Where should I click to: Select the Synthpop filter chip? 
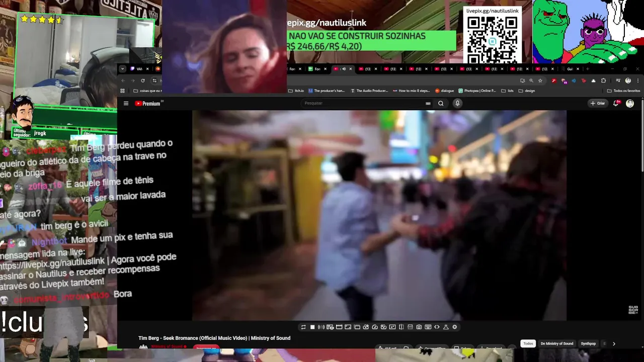(x=588, y=343)
